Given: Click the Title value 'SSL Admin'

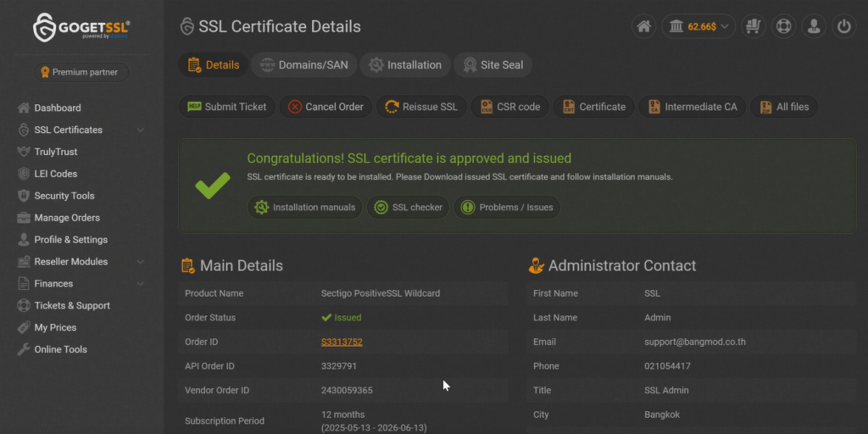Looking at the screenshot, I should [x=666, y=390].
